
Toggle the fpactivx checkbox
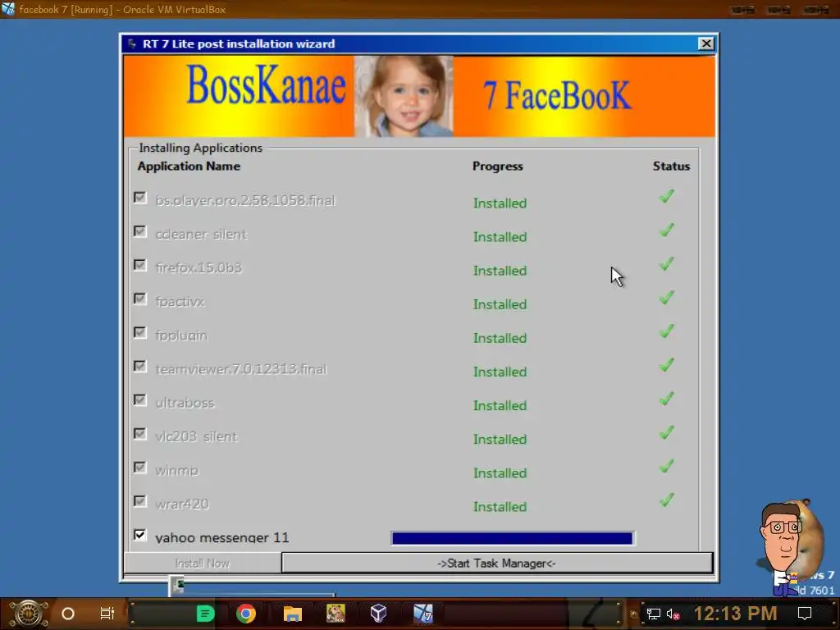pos(139,299)
